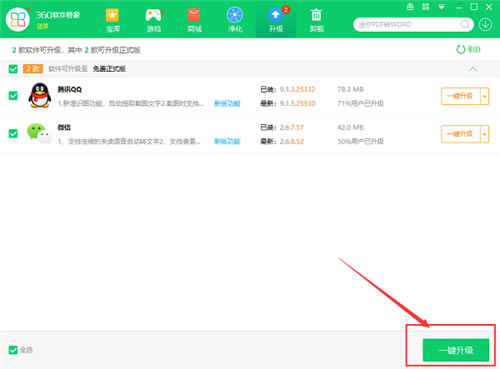This screenshot has width=500, height=369.
Task: Click the search magnifier icon
Action: coord(465,24)
